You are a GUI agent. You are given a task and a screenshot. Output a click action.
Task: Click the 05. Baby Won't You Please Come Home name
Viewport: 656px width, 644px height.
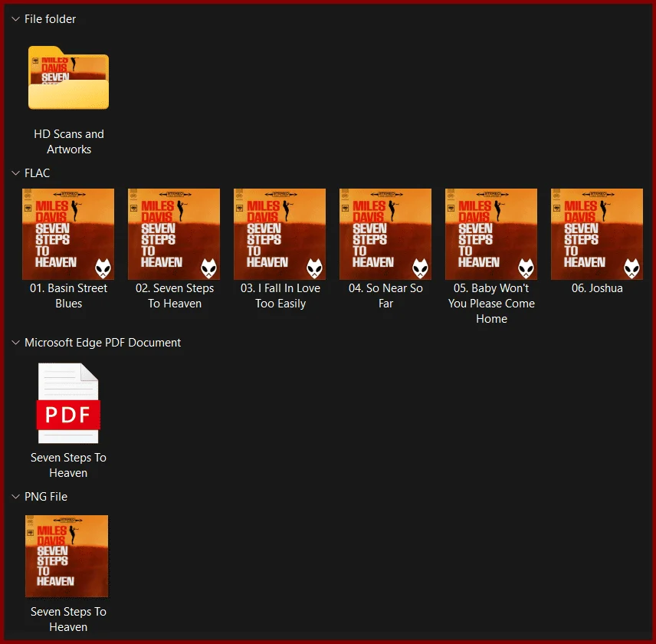coord(491,304)
